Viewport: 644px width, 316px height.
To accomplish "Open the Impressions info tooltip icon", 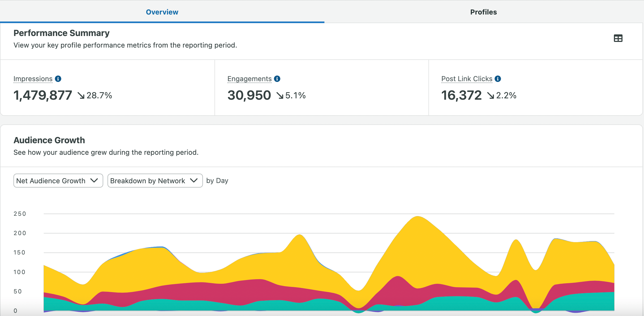I will click(58, 79).
